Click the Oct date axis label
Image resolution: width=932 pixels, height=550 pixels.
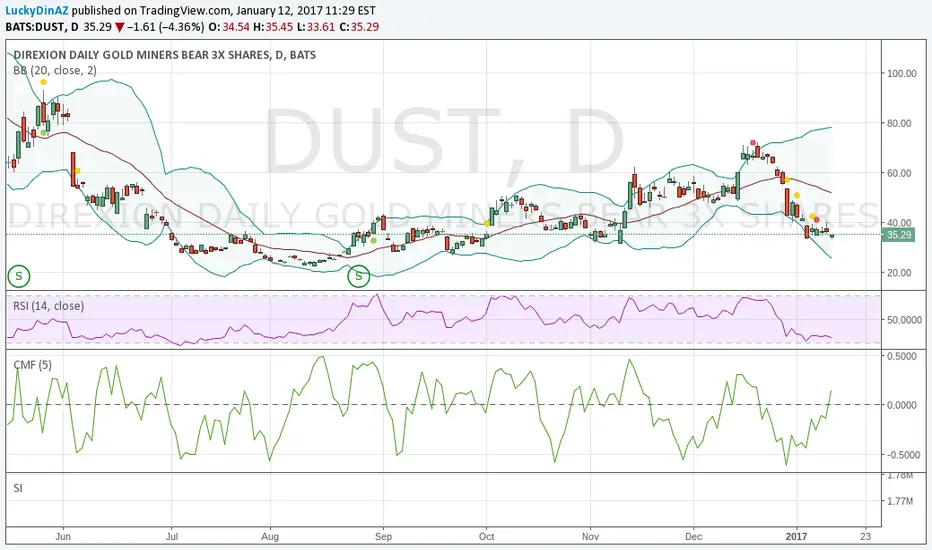486,536
